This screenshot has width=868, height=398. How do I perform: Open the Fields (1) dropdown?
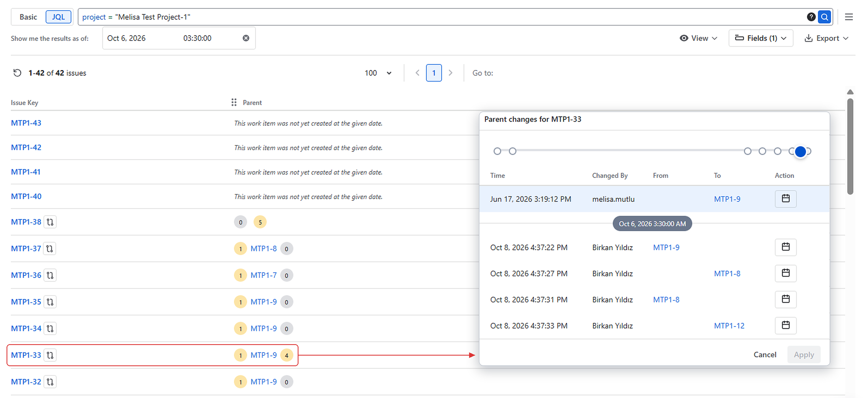point(761,38)
